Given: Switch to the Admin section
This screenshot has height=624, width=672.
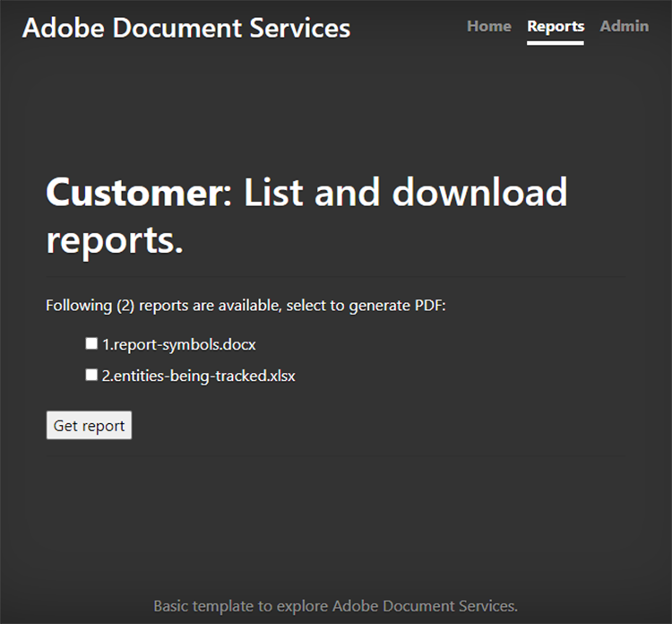Looking at the screenshot, I should click(x=624, y=26).
